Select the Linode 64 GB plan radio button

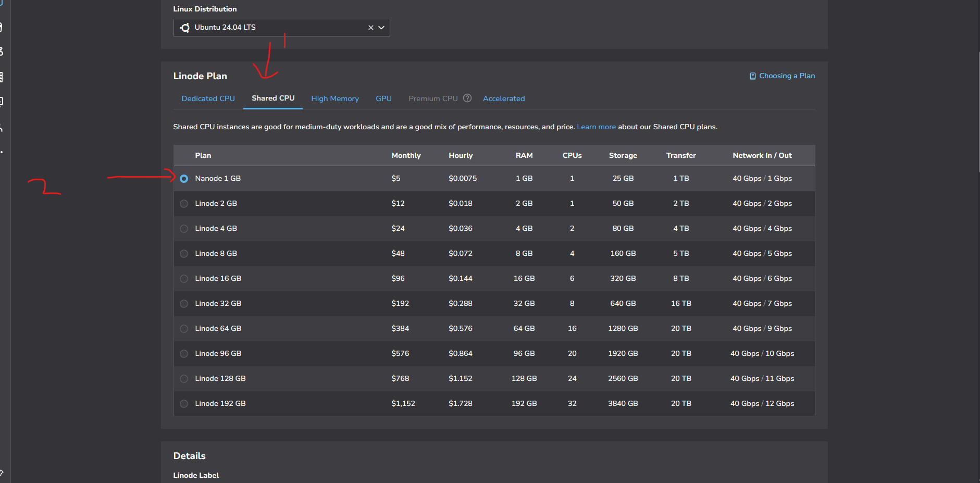click(x=184, y=329)
